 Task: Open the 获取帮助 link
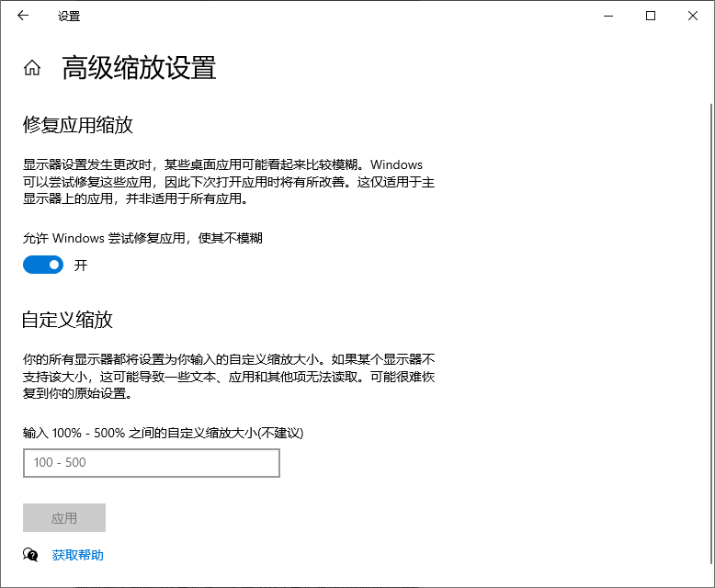77,555
